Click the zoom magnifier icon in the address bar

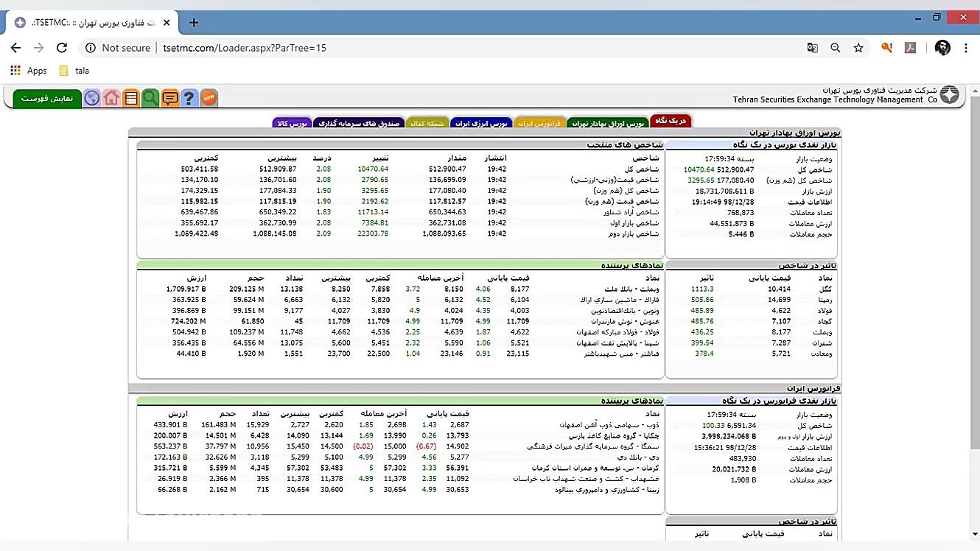[x=836, y=48]
